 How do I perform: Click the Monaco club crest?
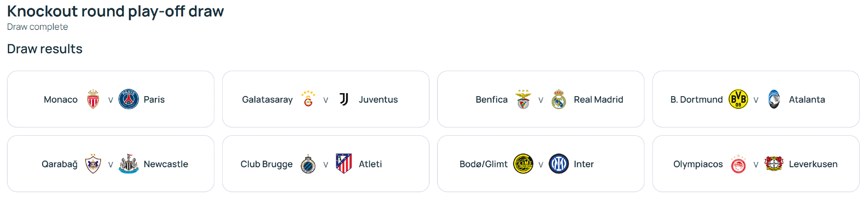click(93, 99)
